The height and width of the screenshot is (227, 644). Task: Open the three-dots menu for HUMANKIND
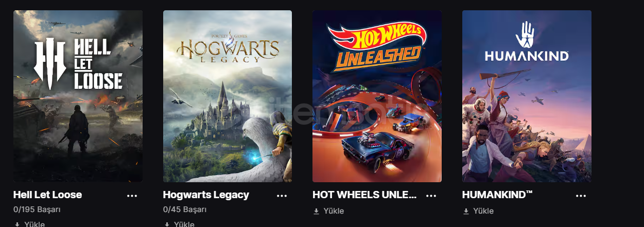click(581, 196)
